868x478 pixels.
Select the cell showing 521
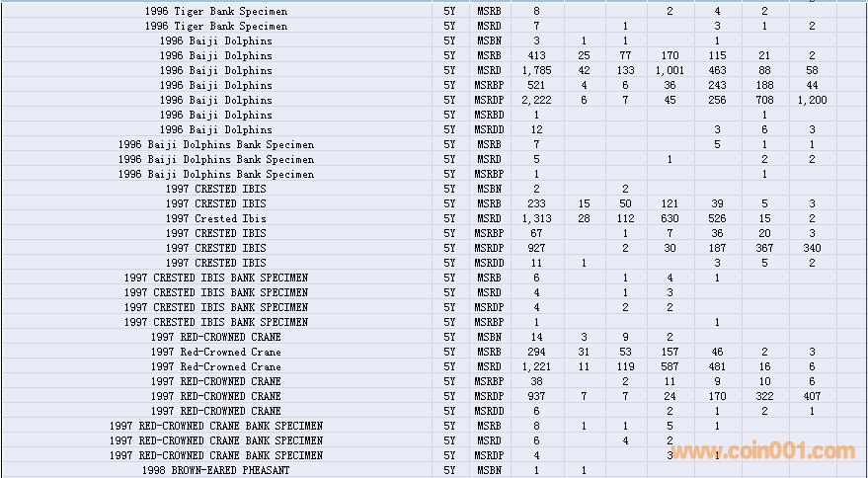pyautogui.click(x=536, y=85)
